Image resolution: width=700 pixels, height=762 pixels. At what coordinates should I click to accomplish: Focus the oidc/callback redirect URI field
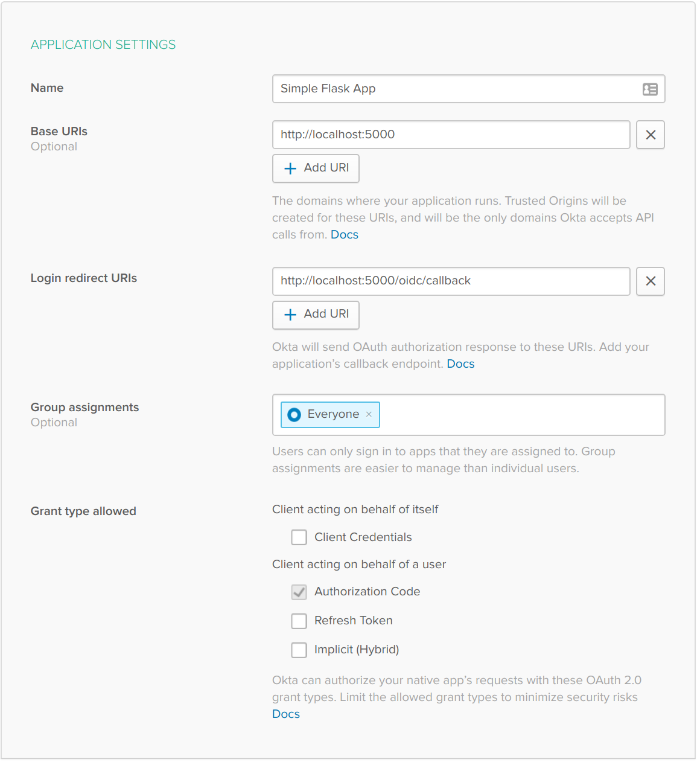tap(451, 281)
